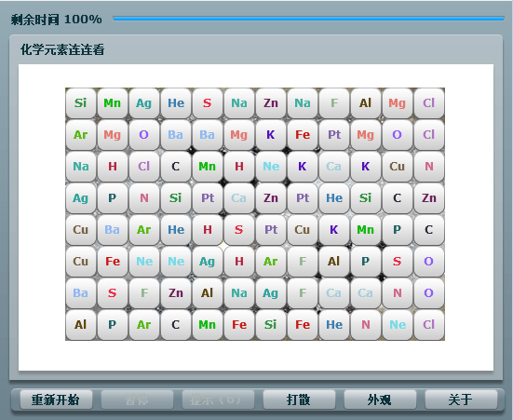Click the K tile between Cu and Mn
513x420 pixels.
(x=334, y=229)
